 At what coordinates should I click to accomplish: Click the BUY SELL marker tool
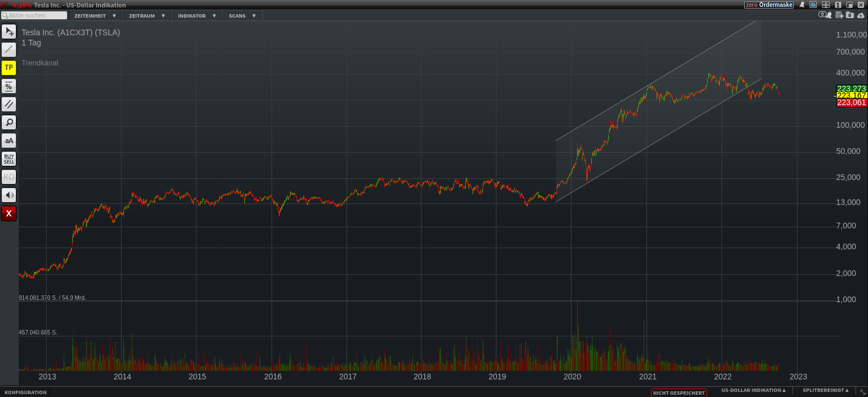(x=9, y=158)
